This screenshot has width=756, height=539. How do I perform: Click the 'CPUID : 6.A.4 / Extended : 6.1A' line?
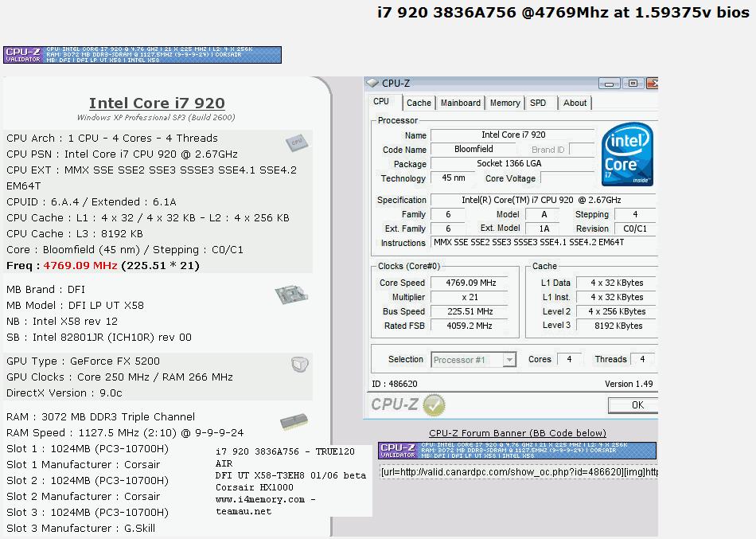[92, 201]
